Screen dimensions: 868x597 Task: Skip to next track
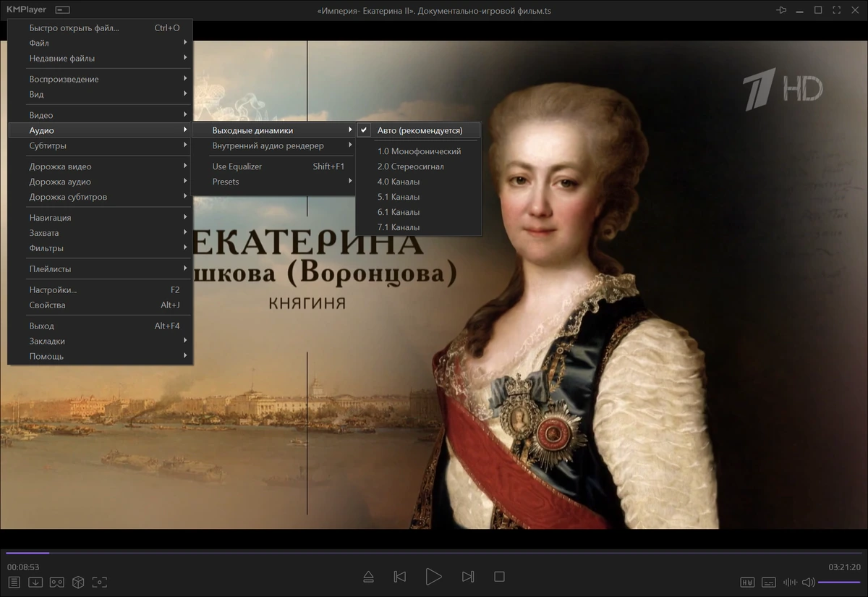click(467, 577)
